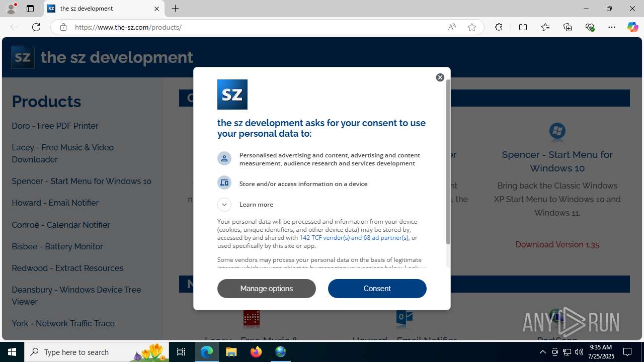Click the taskbar search box

[98, 352]
